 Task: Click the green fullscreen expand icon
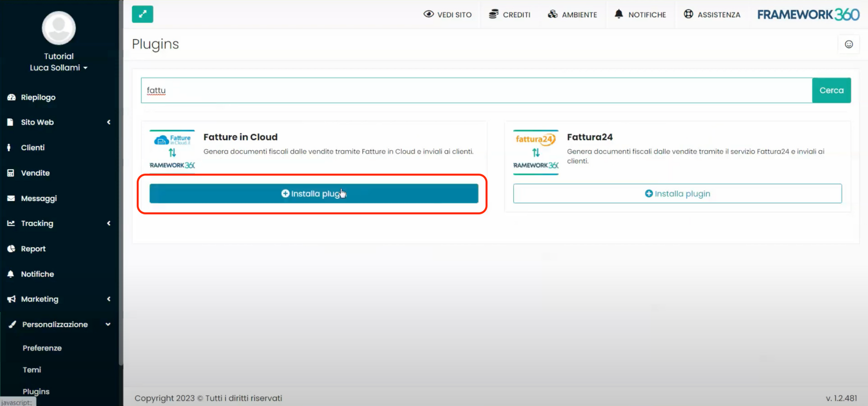142,14
